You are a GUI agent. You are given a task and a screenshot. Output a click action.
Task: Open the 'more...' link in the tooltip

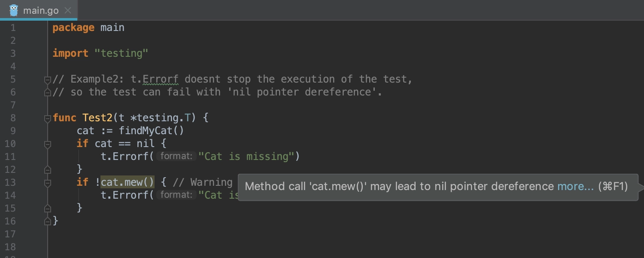(576, 186)
